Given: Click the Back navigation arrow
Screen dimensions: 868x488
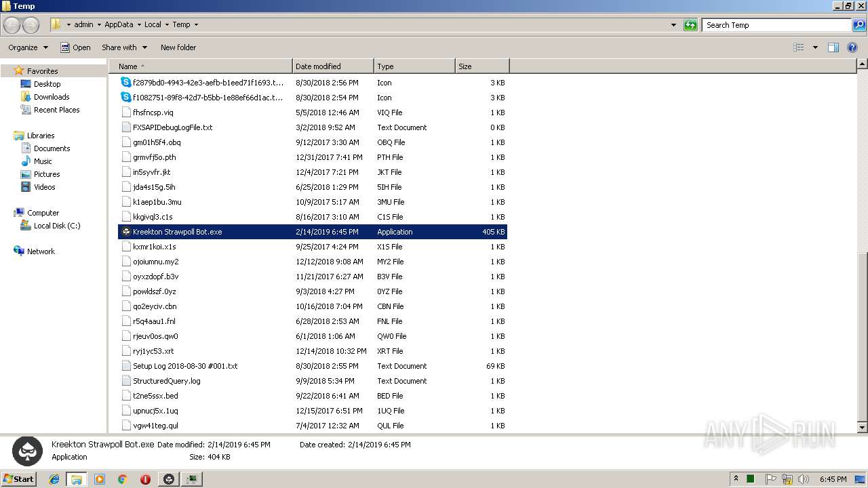Looking at the screenshot, I should (12, 25).
